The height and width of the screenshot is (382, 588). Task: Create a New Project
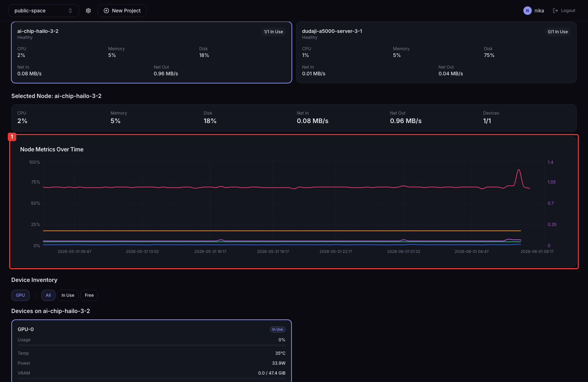click(122, 11)
